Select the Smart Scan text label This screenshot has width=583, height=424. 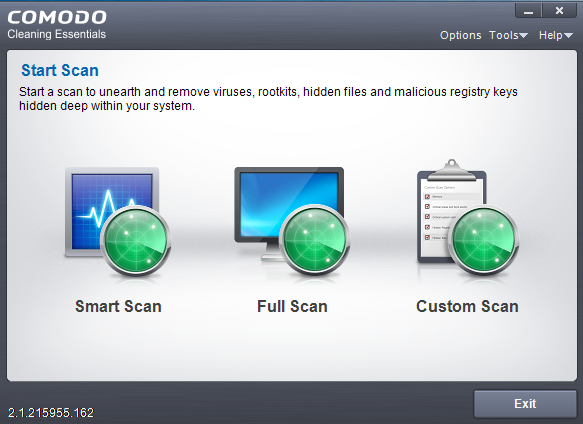(x=118, y=306)
